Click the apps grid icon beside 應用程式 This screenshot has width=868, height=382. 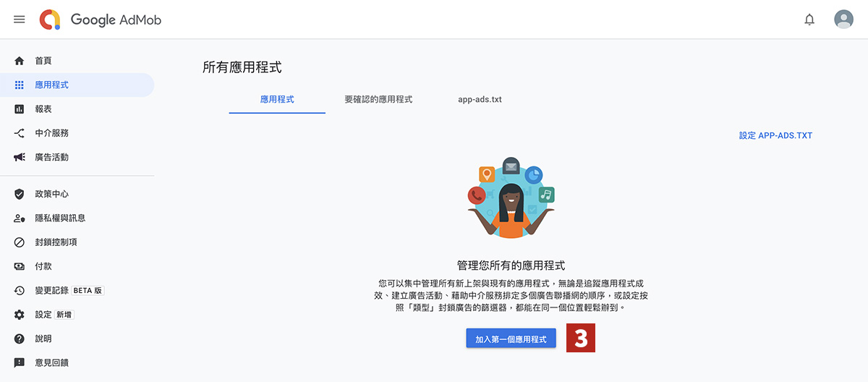coord(20,85)
